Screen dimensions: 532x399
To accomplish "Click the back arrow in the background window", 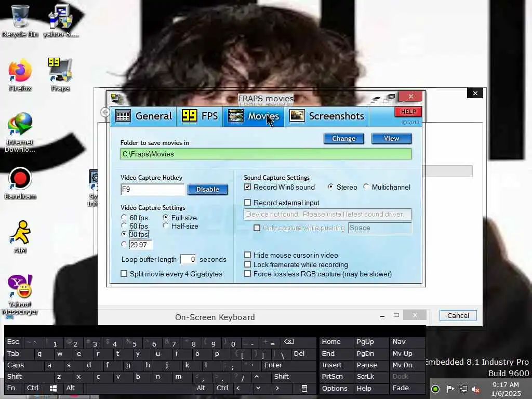I will 105,112.
